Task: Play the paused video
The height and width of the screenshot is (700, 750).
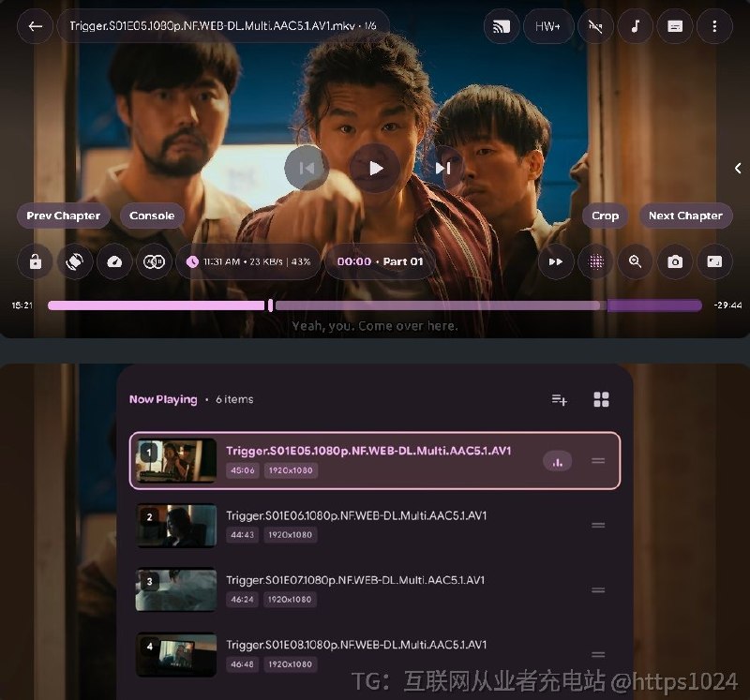Action: [375, 168]
